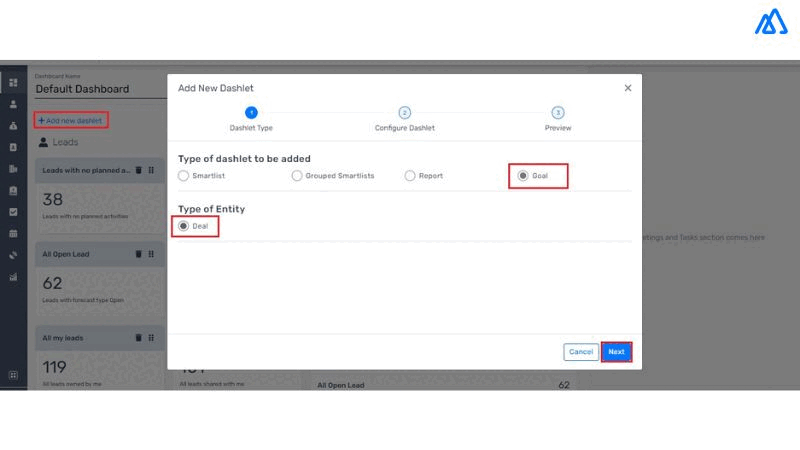Delete the All Open Lead dashlet

click(138, 254)
